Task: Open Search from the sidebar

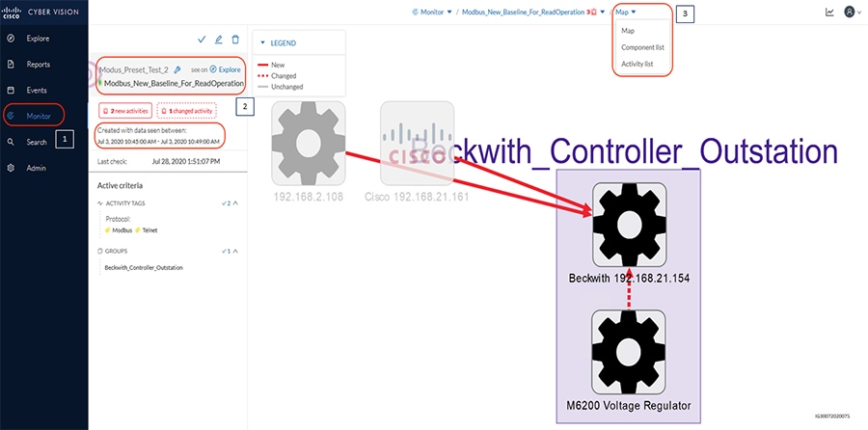Action: pyautogui.click(x=37, y=143)
